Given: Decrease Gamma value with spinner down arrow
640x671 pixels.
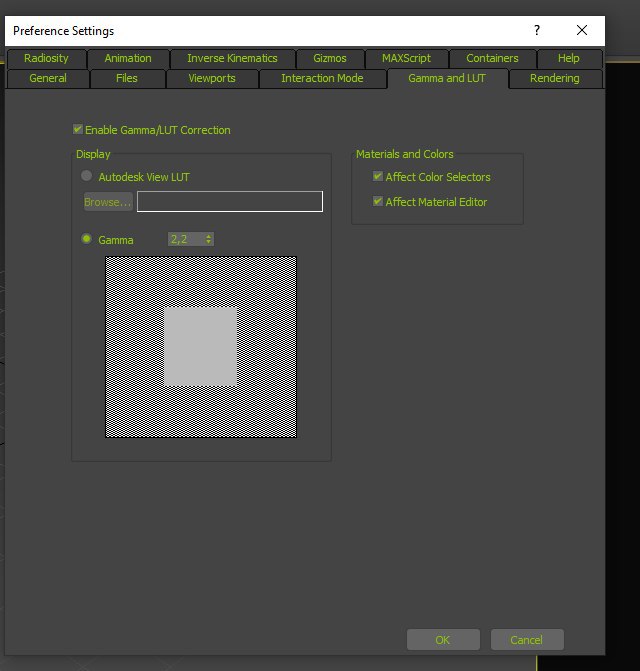Looking at the screenshot, I should coord(208,242).
